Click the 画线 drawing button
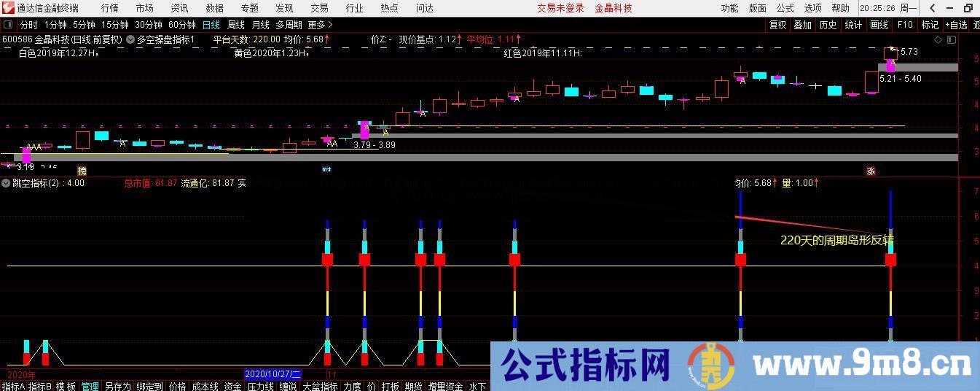 click(879, 25)
